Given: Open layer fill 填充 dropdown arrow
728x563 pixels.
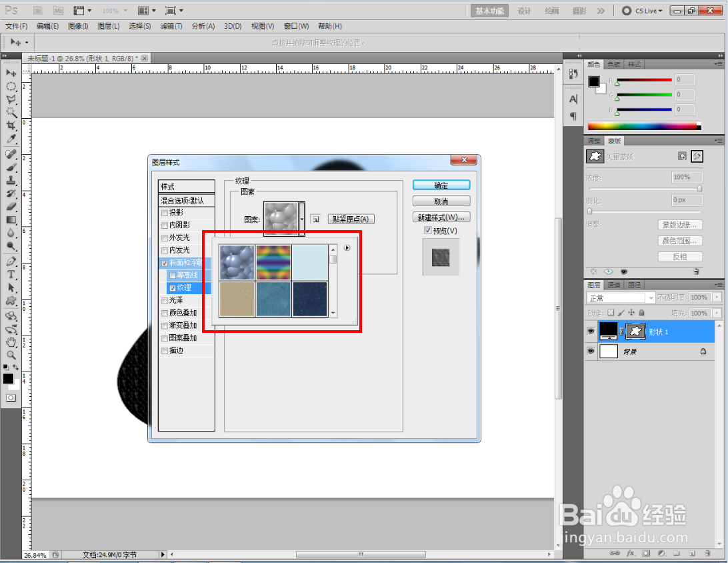Looking at the screenshot, I should (x=717, y=313).
